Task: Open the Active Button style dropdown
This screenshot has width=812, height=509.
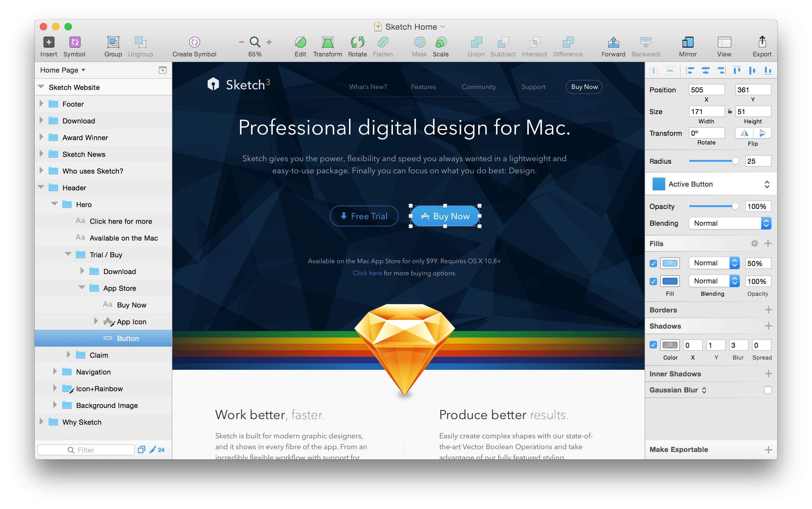Action: click(x=767, y=184)
